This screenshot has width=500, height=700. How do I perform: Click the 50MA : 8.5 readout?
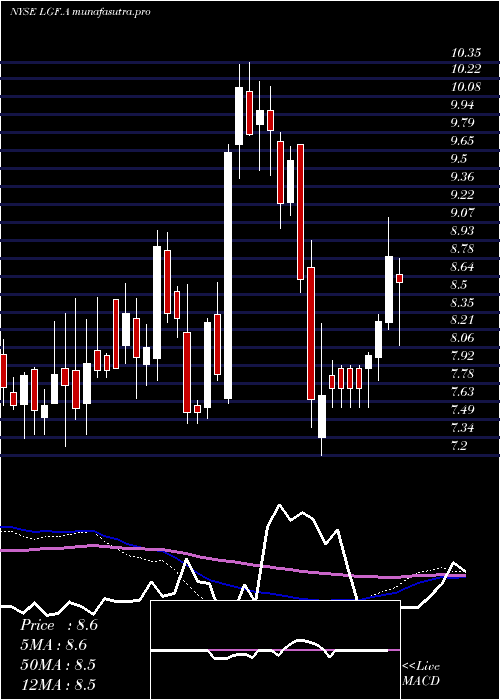pos(58,664)
